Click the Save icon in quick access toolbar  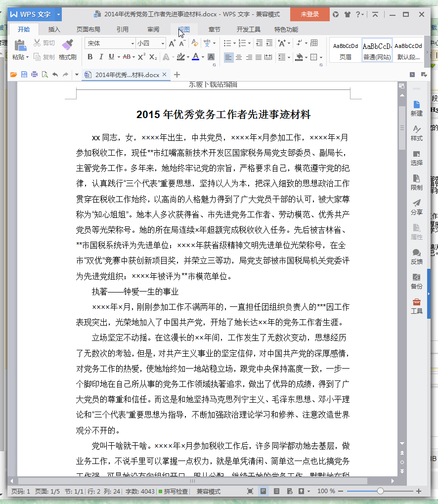point(24,75)
